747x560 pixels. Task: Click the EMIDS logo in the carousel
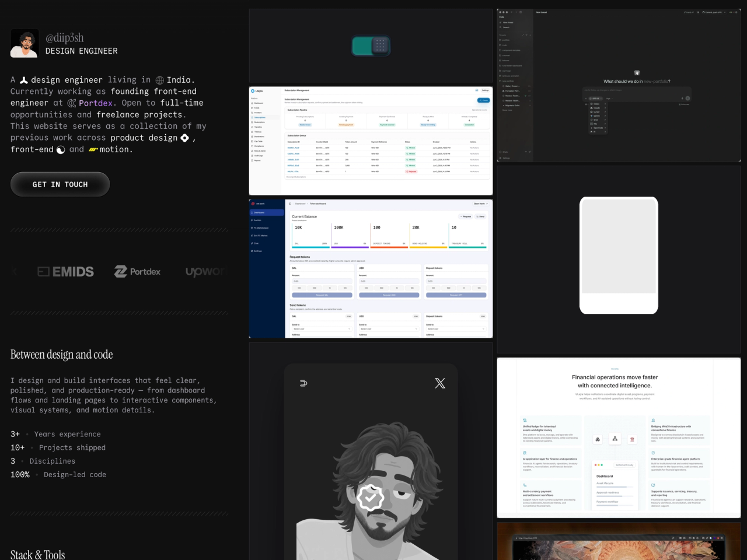66,272
